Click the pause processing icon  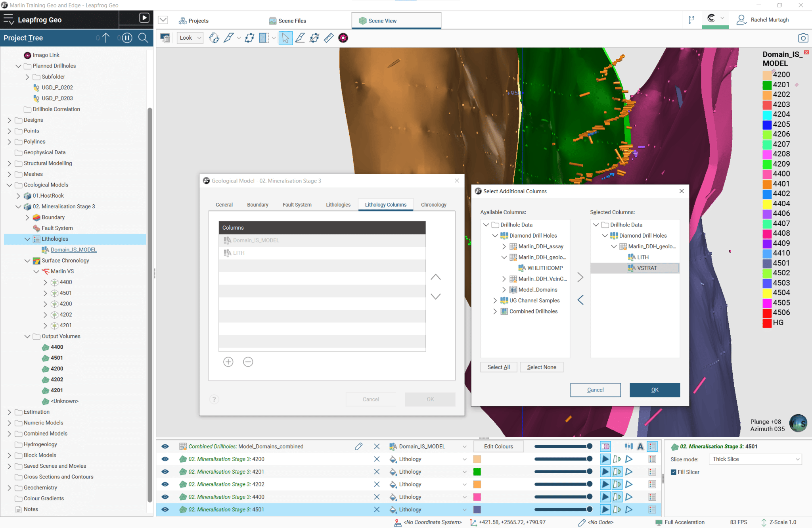[127, 38]
